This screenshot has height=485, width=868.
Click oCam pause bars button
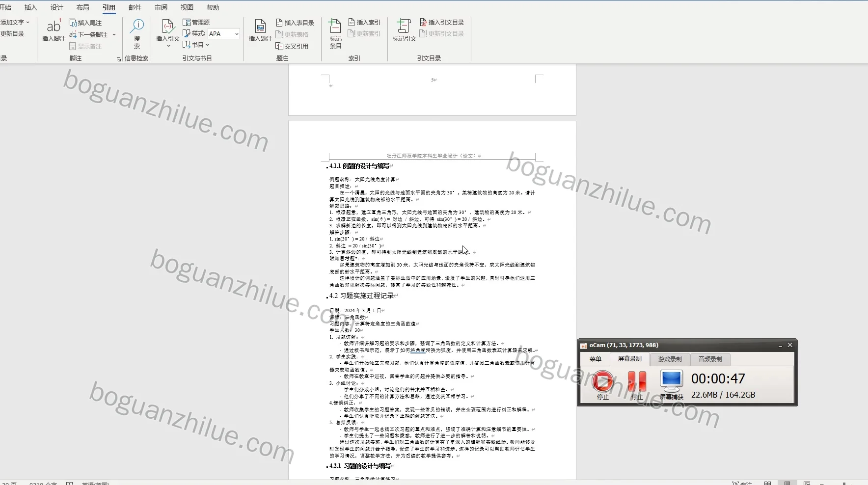(637, 381)
